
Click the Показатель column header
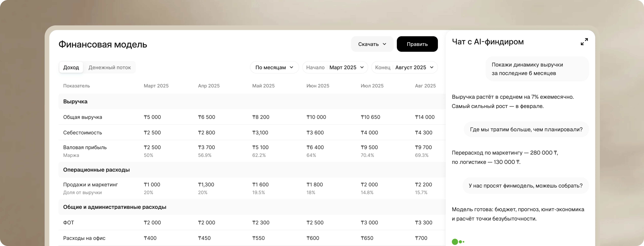coord(77,86)
